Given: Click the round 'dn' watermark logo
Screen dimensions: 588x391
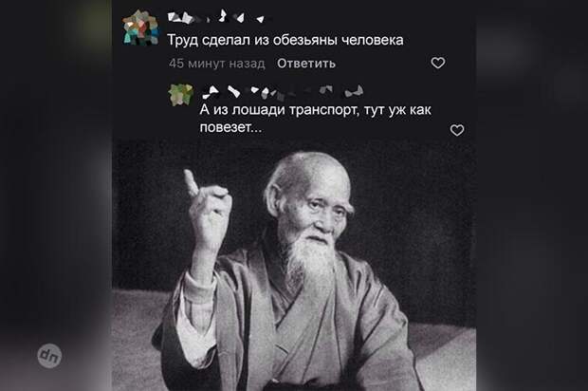Looking at the screenshot, I should click(x=49, y=356).
